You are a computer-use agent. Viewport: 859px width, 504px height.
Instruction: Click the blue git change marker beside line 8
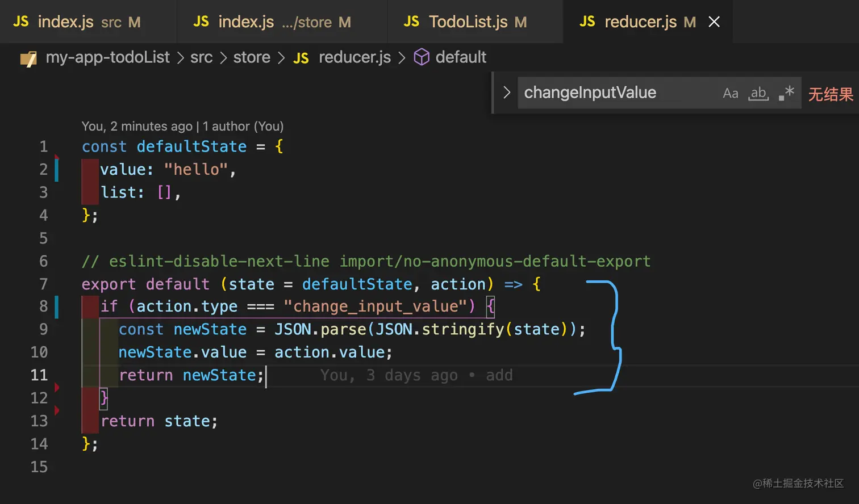click(x=57, y=306)
